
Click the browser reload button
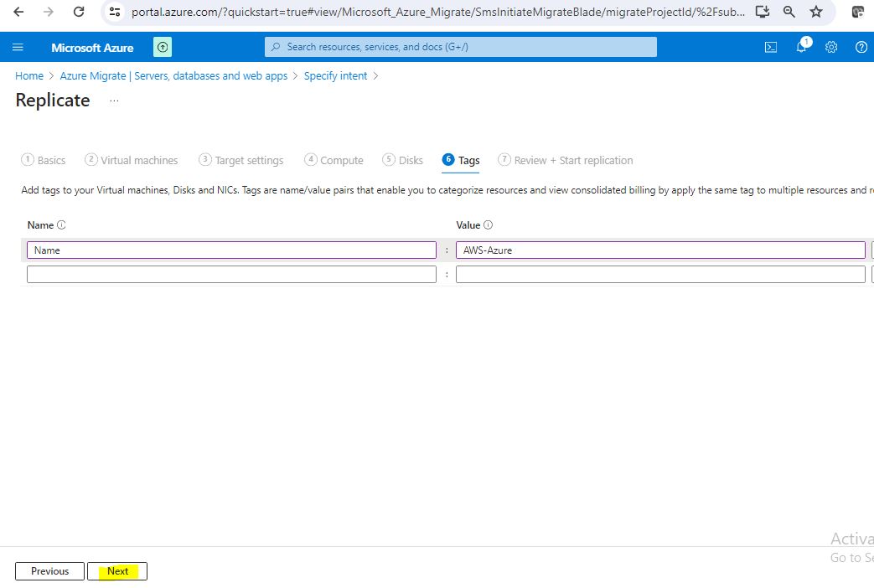click(78, 12)
